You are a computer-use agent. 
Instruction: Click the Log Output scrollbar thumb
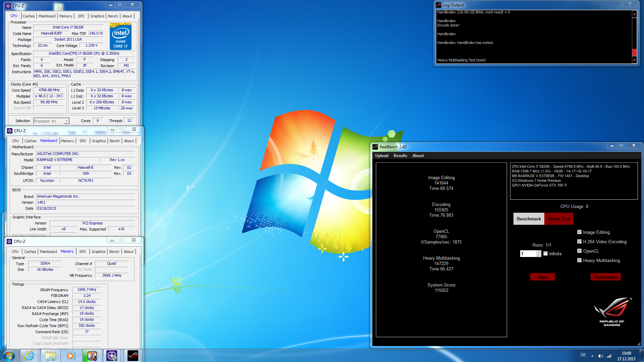click(634, 52)
